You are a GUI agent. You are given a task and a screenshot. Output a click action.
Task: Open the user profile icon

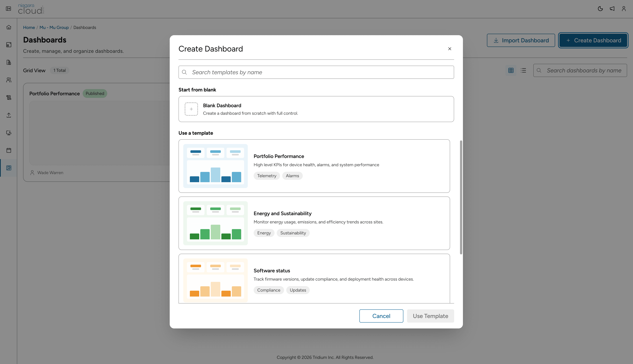click(624, 9)
